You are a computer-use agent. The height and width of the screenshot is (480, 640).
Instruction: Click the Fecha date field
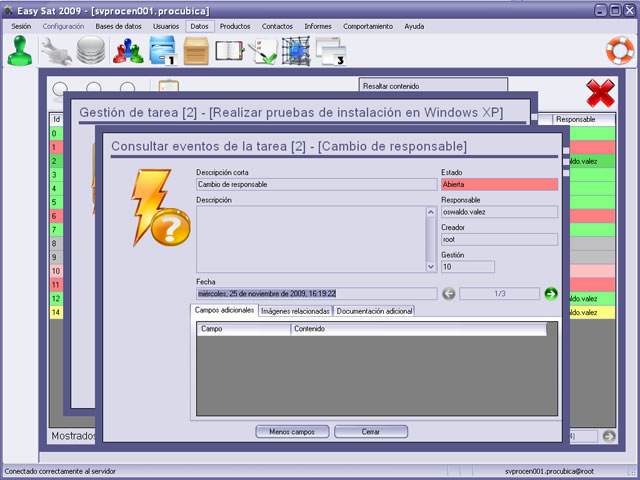[x=317, y=293]
